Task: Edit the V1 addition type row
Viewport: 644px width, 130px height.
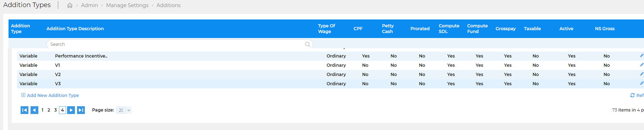Action: (642, 65)
